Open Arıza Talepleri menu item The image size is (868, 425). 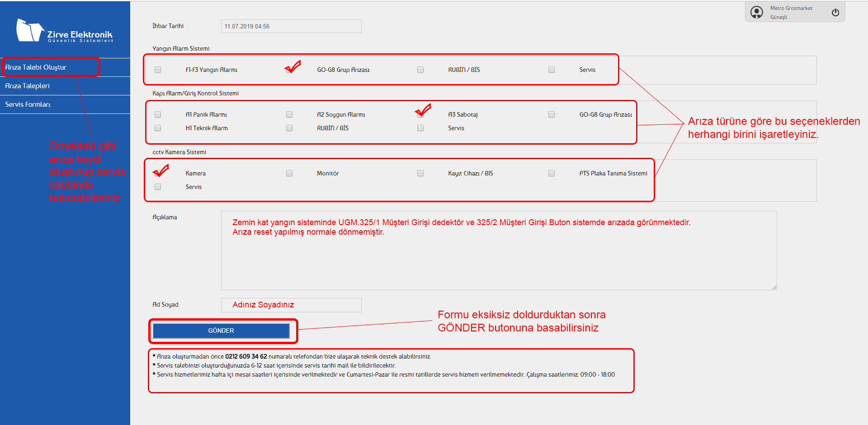pos(28,86)
